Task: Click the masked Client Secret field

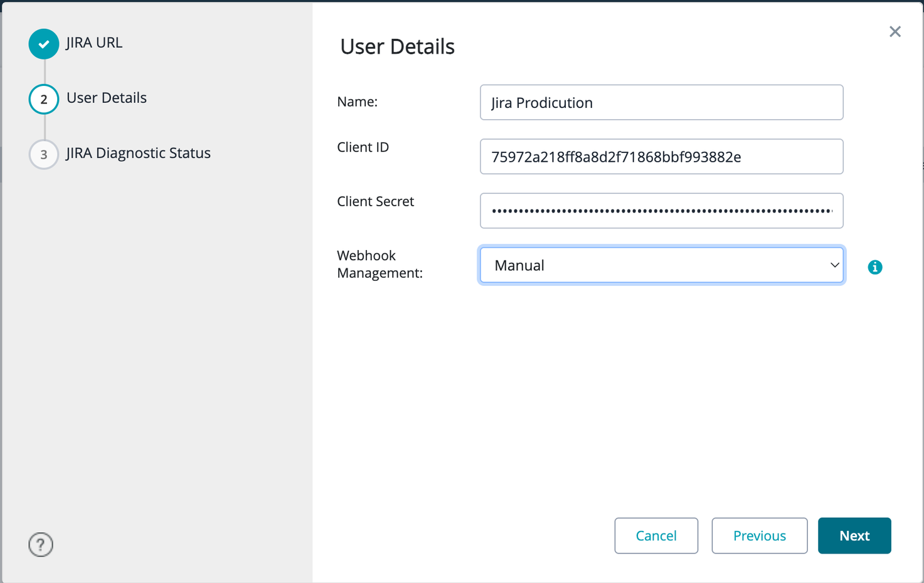Action: 661,211
